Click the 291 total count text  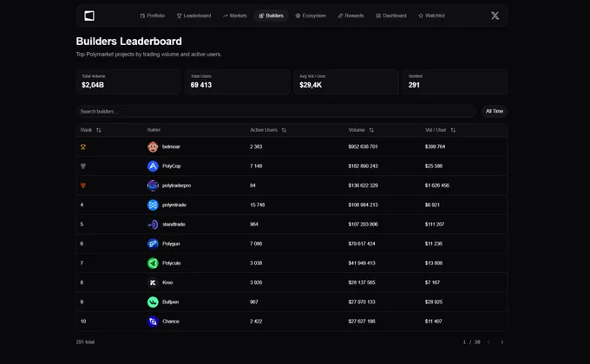click(85, 342)
